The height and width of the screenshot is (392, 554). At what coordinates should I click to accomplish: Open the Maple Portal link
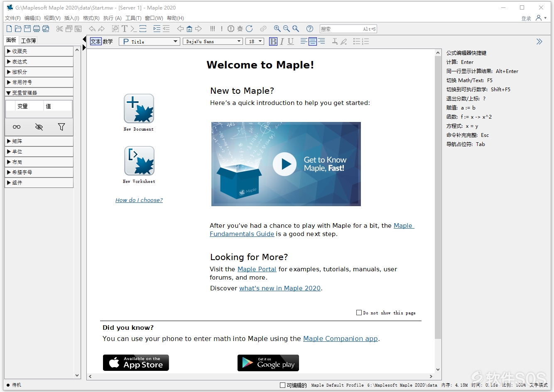tap(257, 269)
